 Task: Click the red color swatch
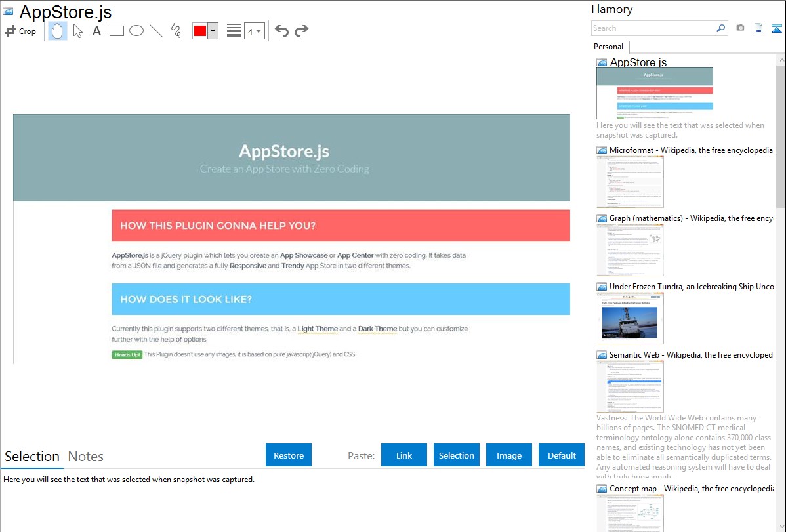(200, 31)
